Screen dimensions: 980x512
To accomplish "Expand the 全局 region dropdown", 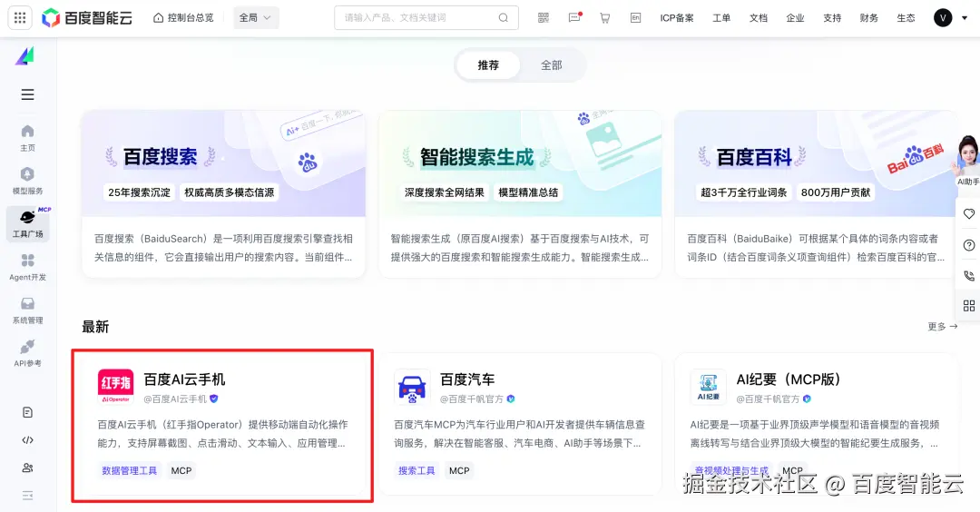I will pyautogui.click(x=256, y=17).
